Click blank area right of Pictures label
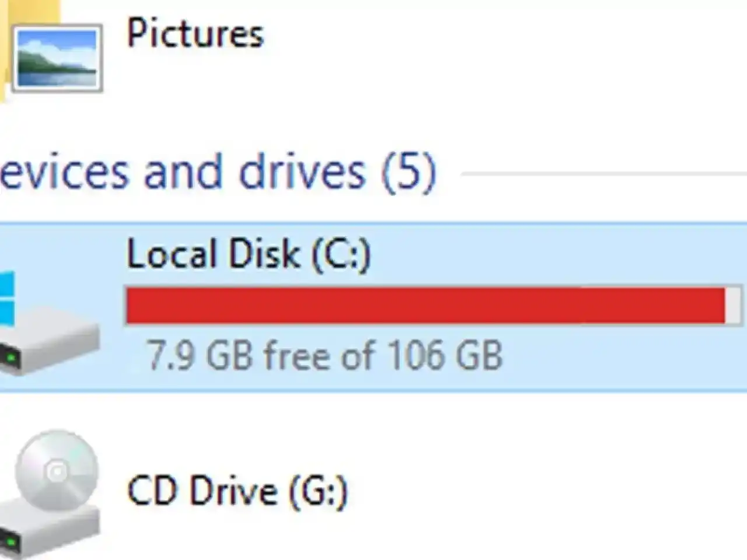The width and height of the screenshot is (747, 560). (496, 35)
